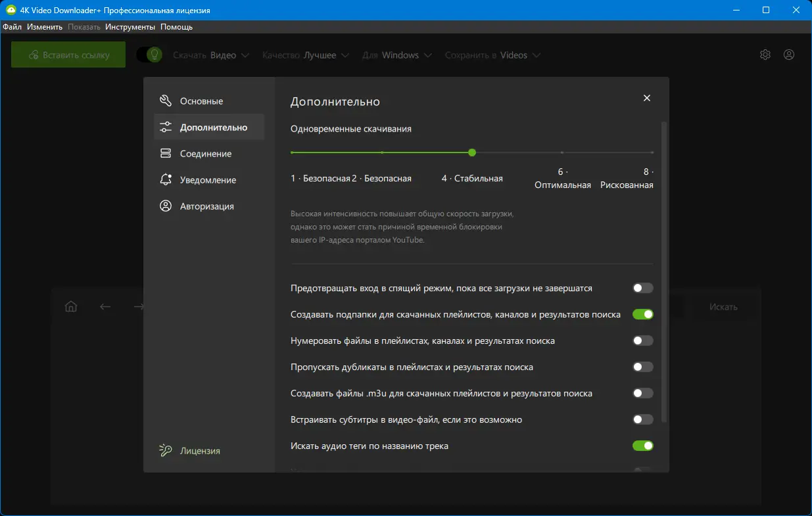Minimize the application window
Viewport: 812px width, 516px height.
pos(736,11)
